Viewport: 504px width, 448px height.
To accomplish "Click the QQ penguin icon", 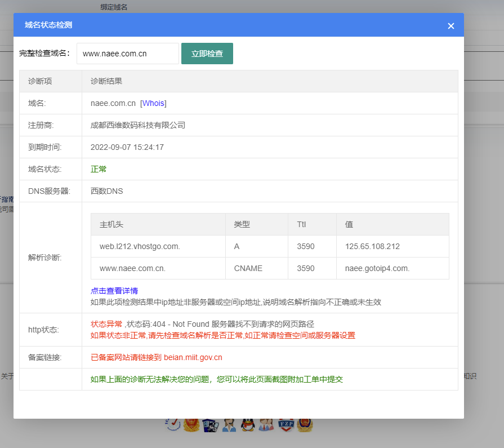I will tap(247, 425).
